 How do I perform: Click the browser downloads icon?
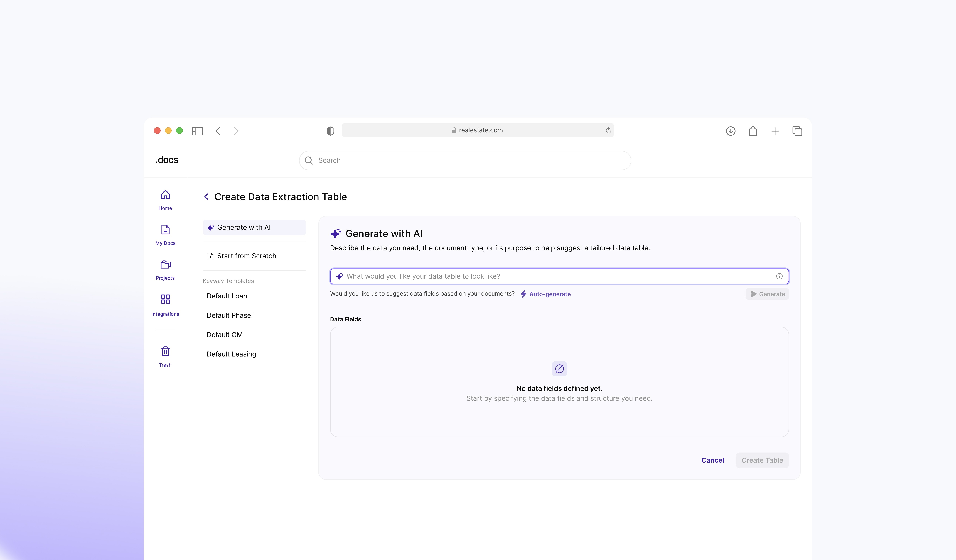click(730, 131)
